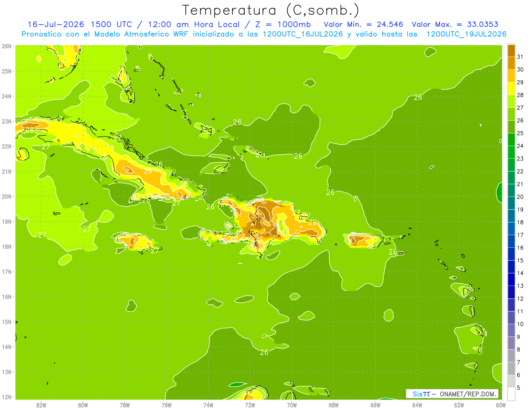Click the "1200UTC_16JUL2026" initialization time
This screenshot has width=532, height=411.
(x=303, y=34)
